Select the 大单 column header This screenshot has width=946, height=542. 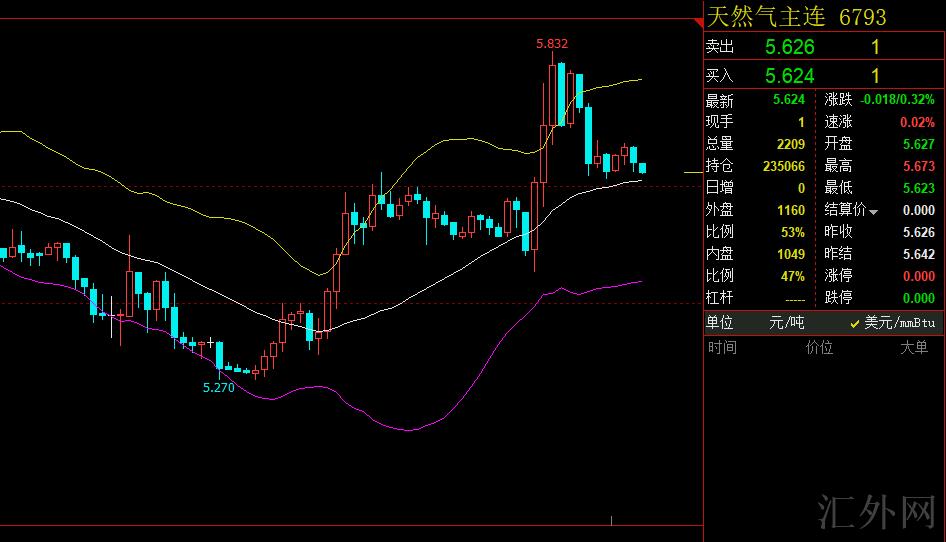(914, 348)
